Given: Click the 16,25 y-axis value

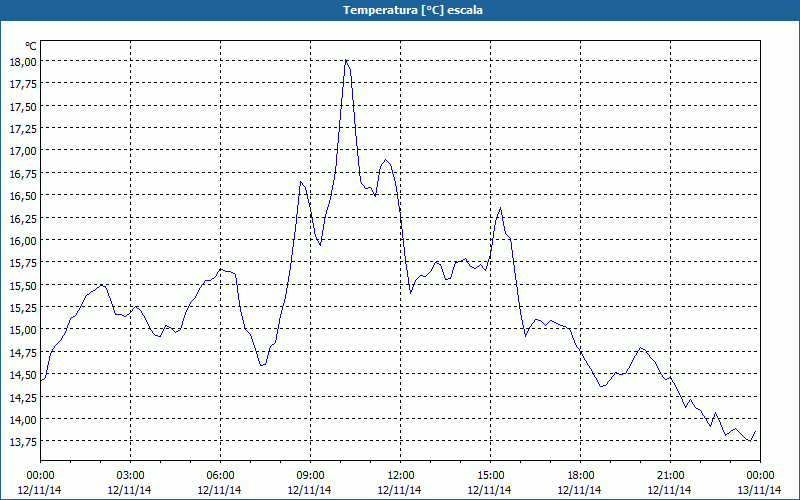Looking at the screenshot, I should point(23,218).
